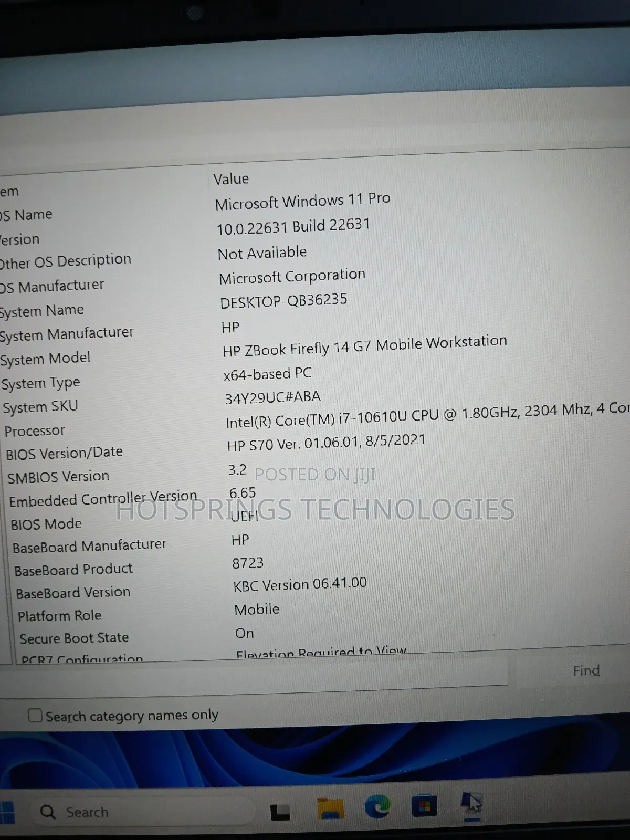Click the KBC Version 06.41.00 value
Image resolution: width=630 pixels, height=840 pixels.
[x=300, y=584]
